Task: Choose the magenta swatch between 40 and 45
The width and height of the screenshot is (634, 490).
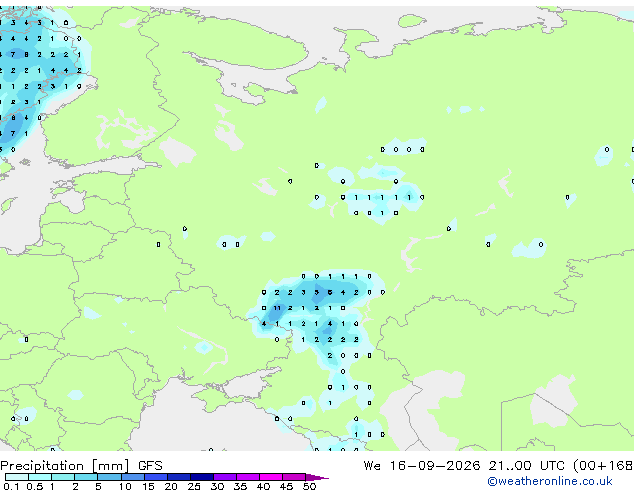Action: click(x=271, y=477)
